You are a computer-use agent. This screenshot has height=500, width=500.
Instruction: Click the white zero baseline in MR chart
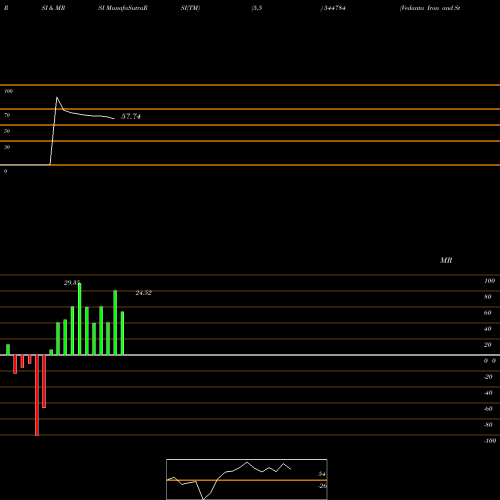(x=250, y=355)
